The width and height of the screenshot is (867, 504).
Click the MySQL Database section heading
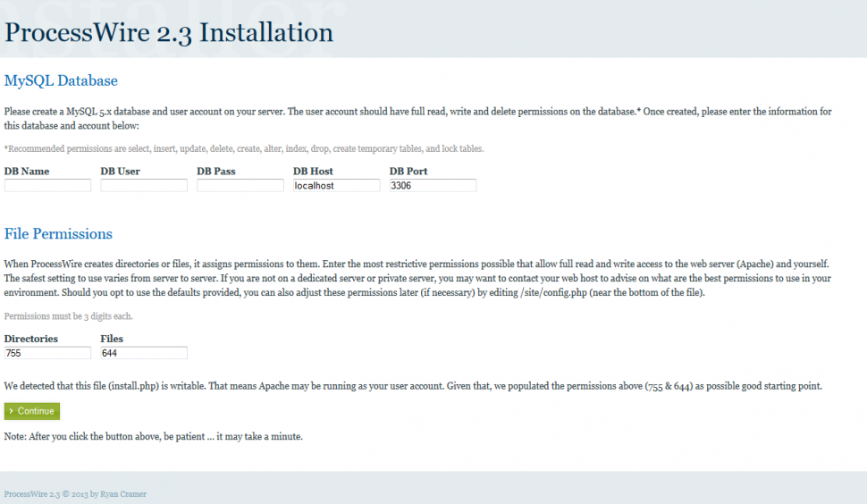(x=61, y=80)
